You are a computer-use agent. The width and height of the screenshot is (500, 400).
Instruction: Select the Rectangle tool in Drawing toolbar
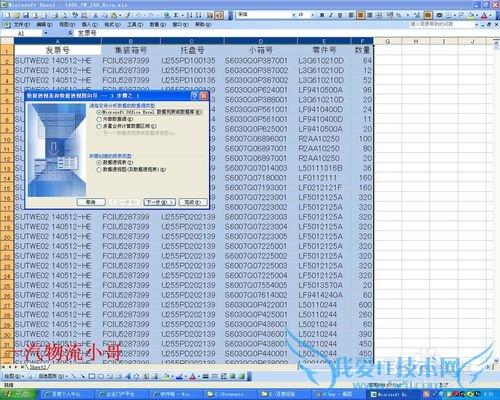tap(92, 376)
